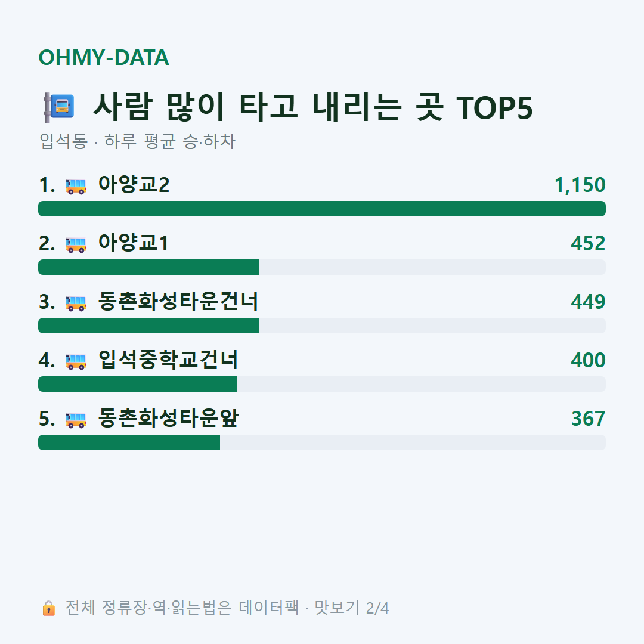The width and height of the screenshot is (644, 644).
Task: Click the bus icon next to 아양교1
Action: [x=76, y=244]
